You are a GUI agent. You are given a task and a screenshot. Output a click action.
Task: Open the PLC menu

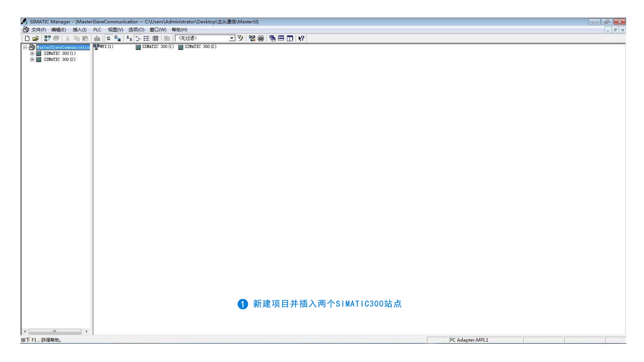[x=97, y=30]
